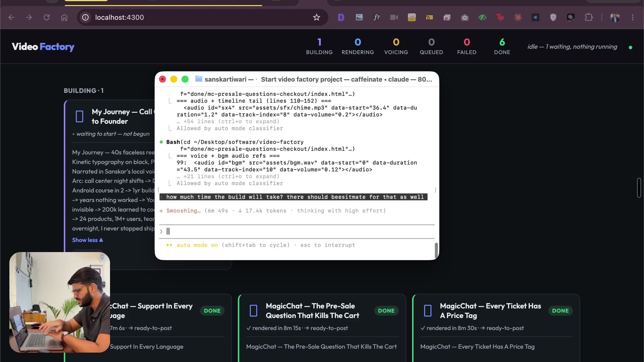Select the QUEUED counter showing 0

point(431,46)
